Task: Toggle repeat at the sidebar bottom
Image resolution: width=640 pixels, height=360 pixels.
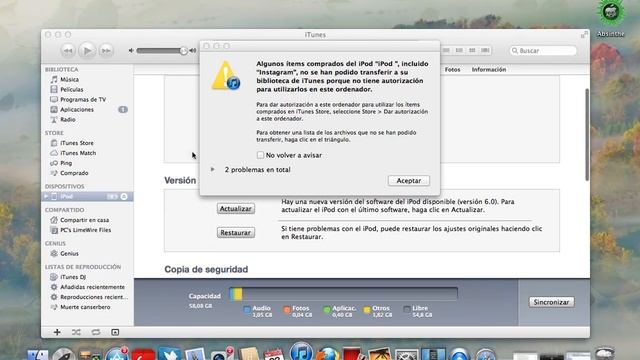Action: (x=96, y=332)
